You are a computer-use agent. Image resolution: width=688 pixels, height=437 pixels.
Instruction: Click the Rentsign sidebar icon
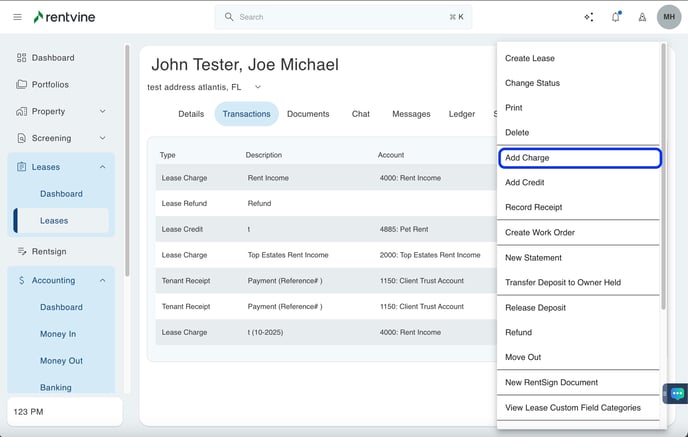coord(22,251)
